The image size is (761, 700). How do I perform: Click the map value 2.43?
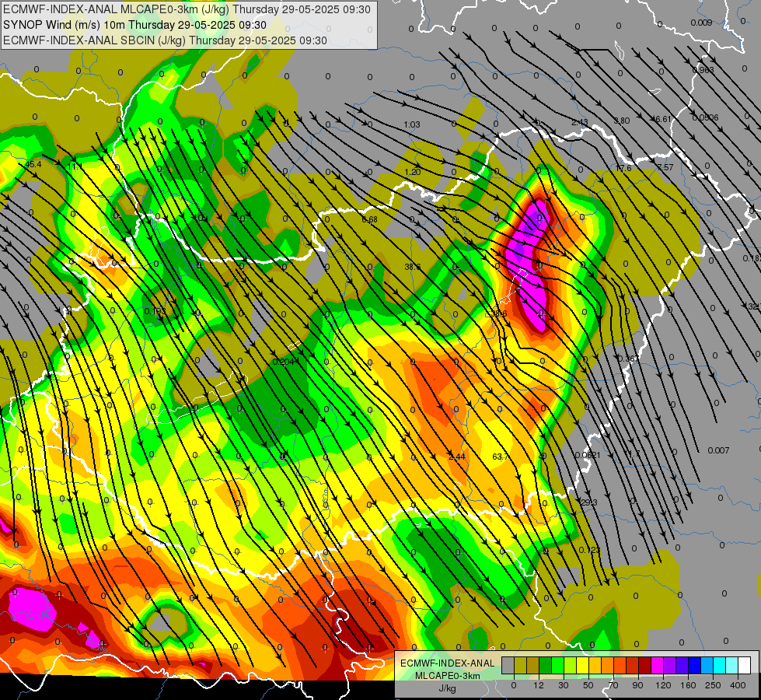coord(579,122)
